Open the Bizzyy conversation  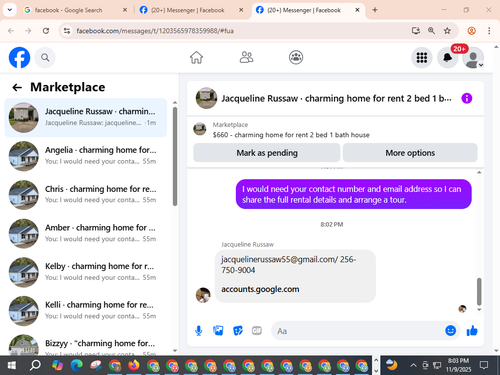pos(86,345)
